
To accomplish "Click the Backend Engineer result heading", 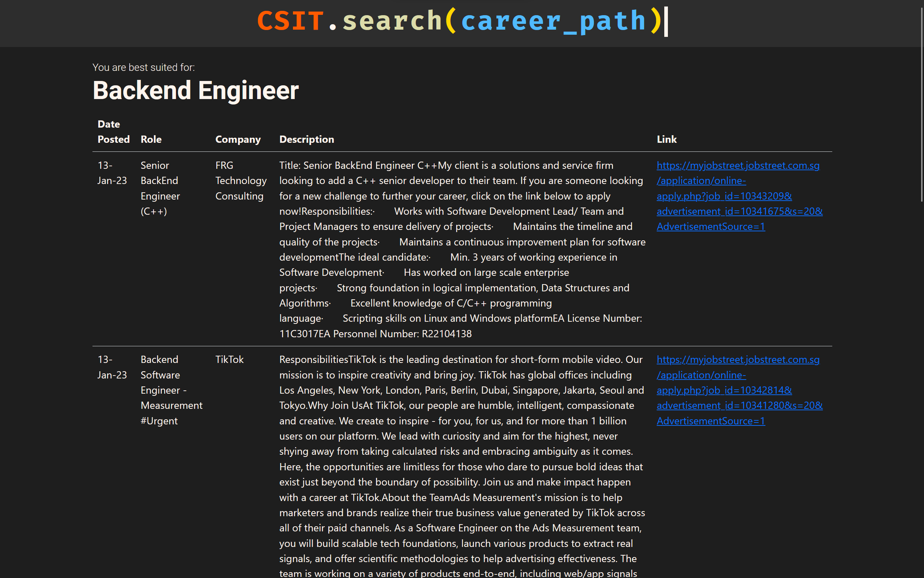I will [195, 91].
